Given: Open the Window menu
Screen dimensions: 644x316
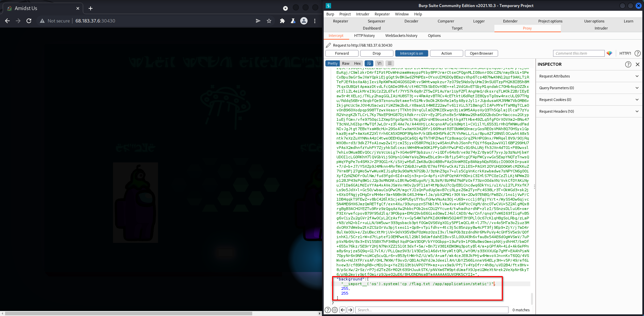Looking at the screenshot, I should (x=402, y=14).
